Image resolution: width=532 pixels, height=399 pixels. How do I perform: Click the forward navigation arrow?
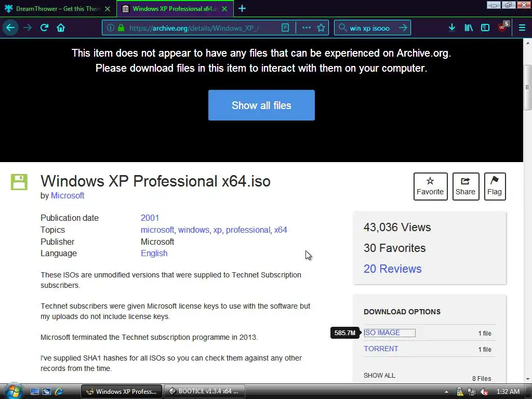28,28
